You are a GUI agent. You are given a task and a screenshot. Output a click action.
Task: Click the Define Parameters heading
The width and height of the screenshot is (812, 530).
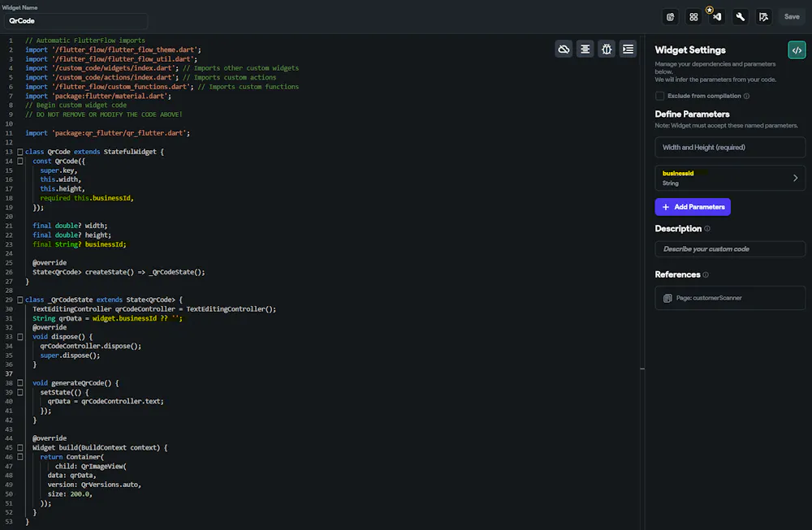[692, 114]
